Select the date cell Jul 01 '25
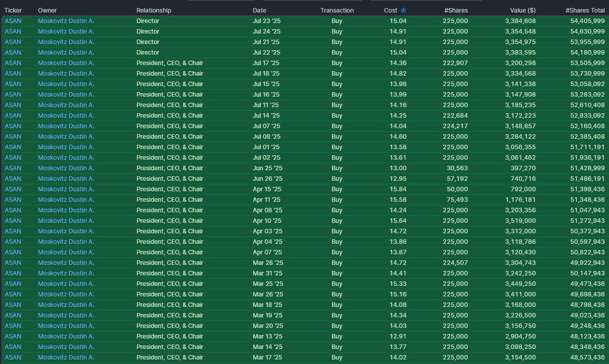This screenshot has height=364, width=609. coord(266,147)
